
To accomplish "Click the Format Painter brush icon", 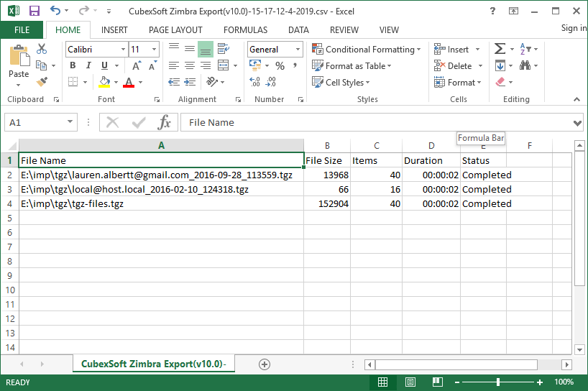I will (42, 82).
